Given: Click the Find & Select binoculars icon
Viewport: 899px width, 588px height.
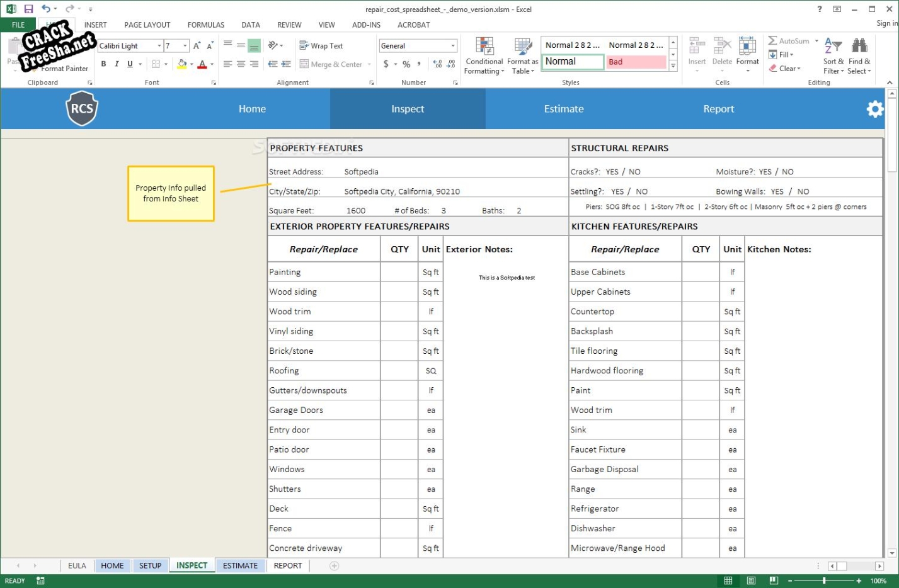Looking at the screenshot, I should click(859, 46).
